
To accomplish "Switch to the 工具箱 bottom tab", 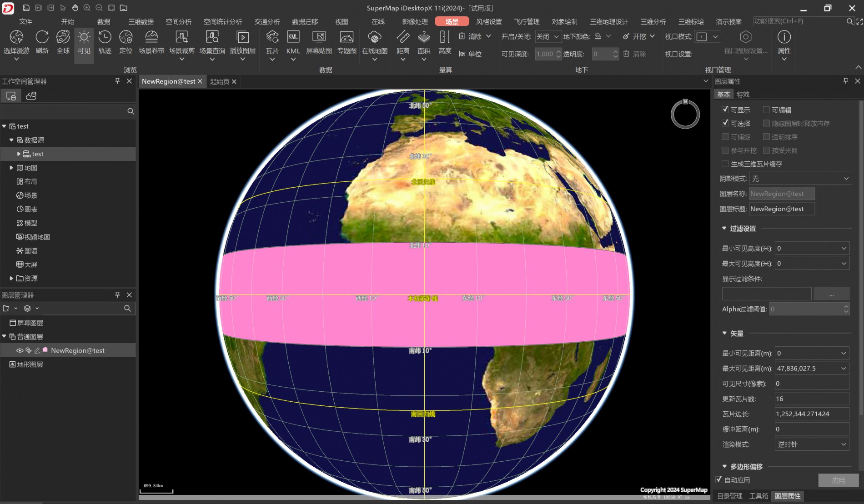I will (759, 496).
